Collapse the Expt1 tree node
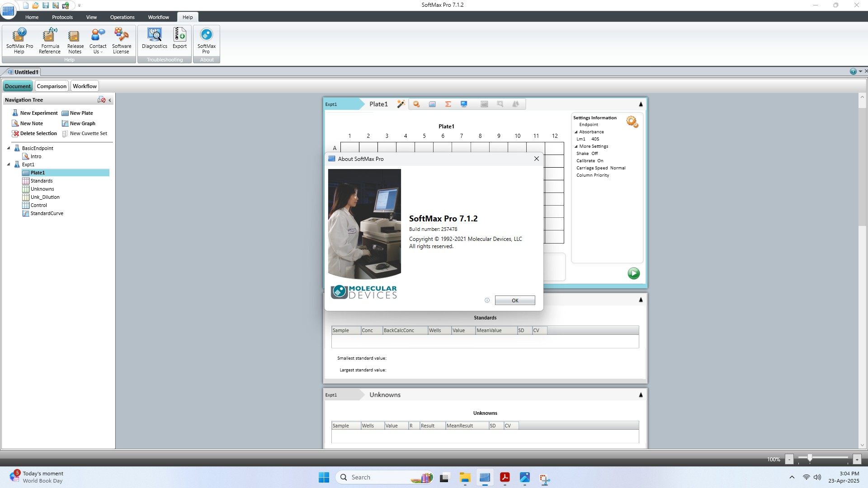 coord(9,164)
